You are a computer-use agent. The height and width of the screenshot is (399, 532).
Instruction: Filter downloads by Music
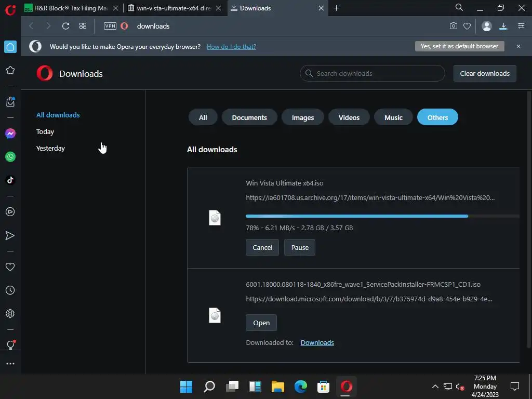tap(393, 117)
